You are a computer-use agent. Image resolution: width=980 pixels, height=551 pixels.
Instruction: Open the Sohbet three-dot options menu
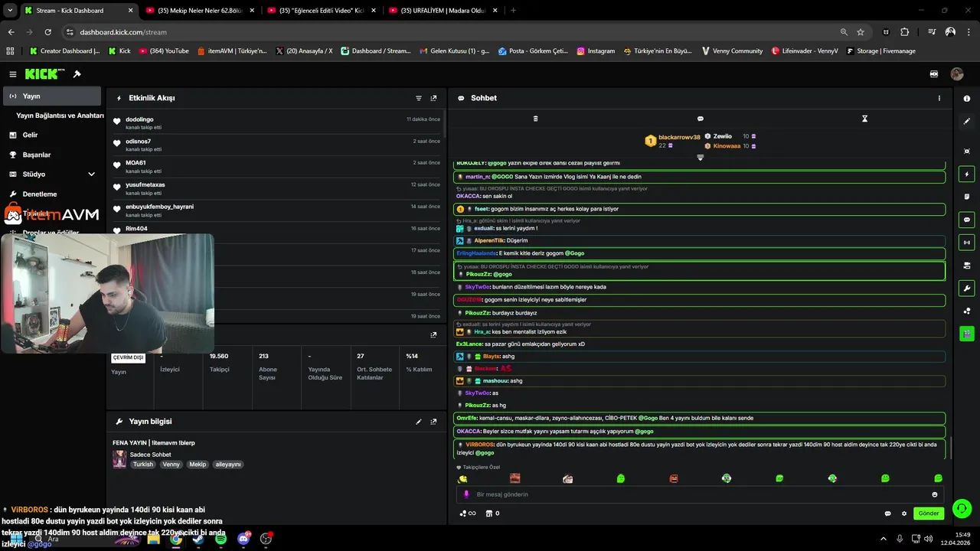click(x=939, y=98)
